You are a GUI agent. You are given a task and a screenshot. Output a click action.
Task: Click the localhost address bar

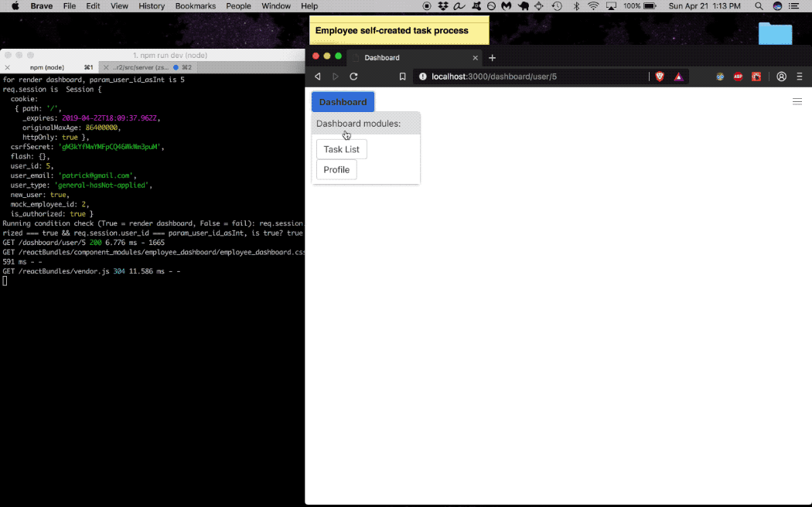tap(534, 77)
